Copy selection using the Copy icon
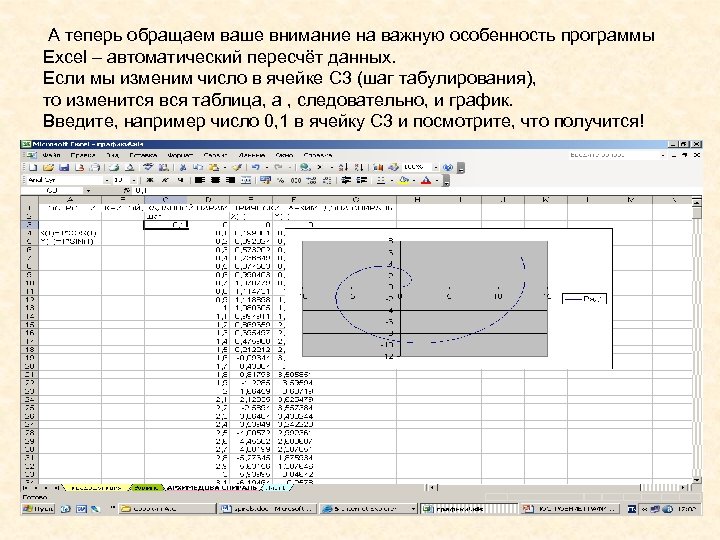 [197, 167]
